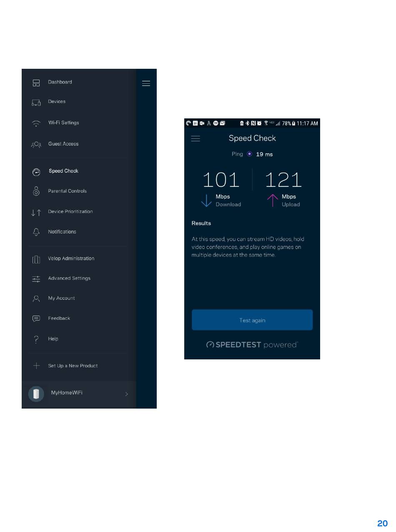The image size is (396, 532).
Task: Click the Parental Controls lock icon
Action: tap(36, 191)
